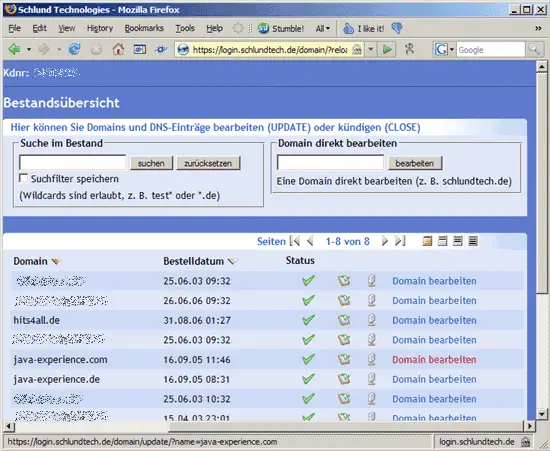Click 'login.schlundtech.de' in status bar
550x451 pixels.
tap(477, 442)
